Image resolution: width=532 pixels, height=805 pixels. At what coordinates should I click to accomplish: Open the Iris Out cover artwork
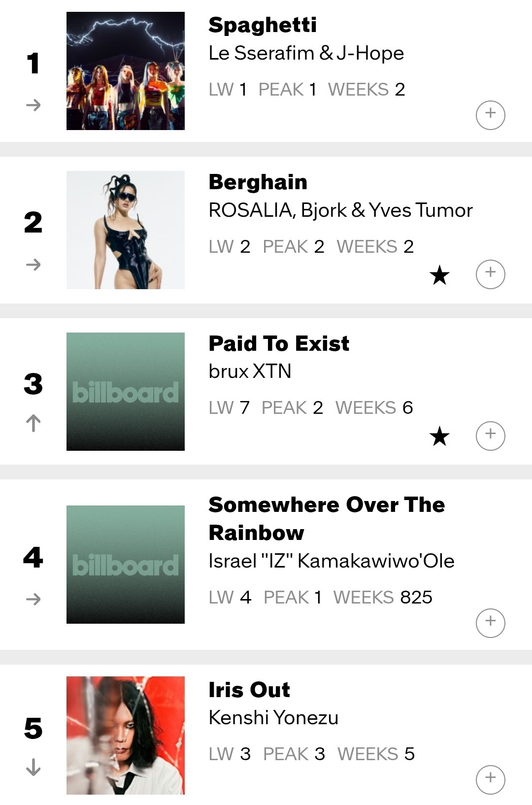coord(126,735)
